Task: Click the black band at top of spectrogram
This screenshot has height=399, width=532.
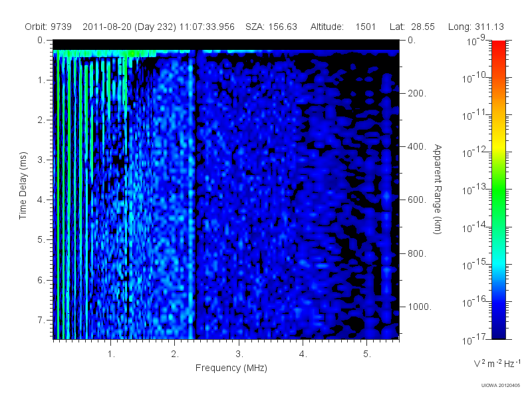Action: pyautogui.click(x=226, y=45)
